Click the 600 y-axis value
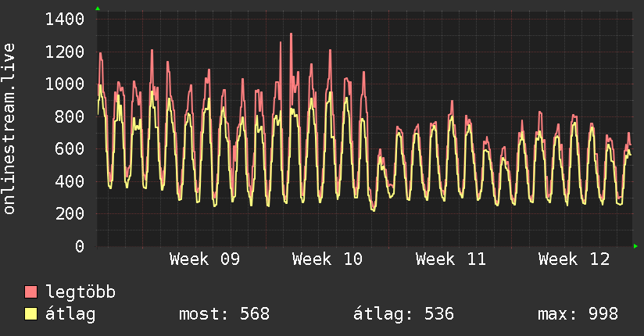 pos(70,149)
